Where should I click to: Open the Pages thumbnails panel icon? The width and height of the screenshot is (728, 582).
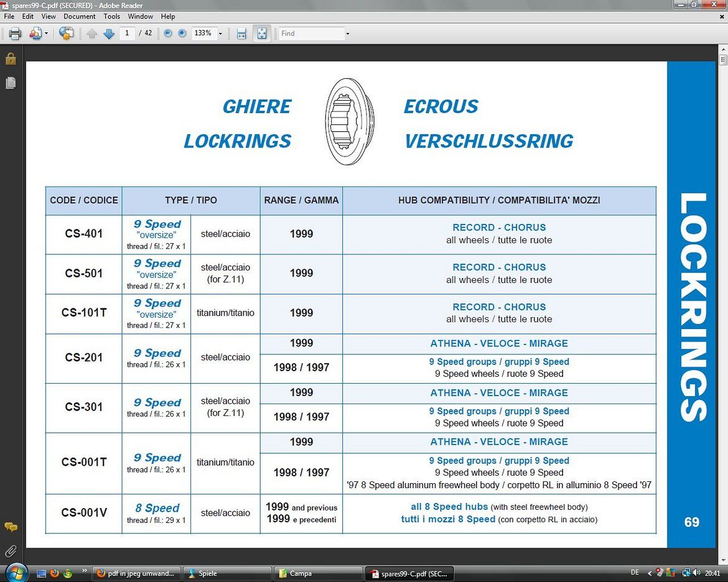click(x=11, y=83)
